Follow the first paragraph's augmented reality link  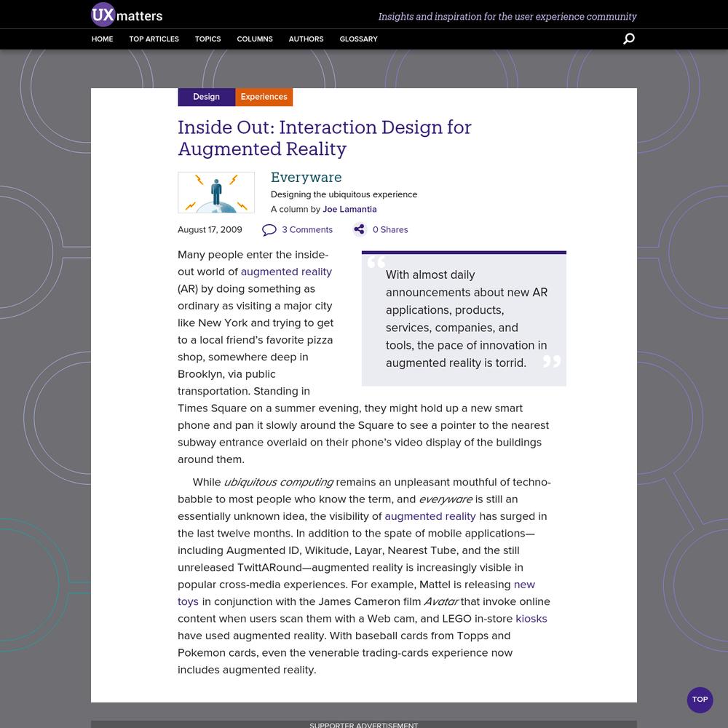(286, 272)
